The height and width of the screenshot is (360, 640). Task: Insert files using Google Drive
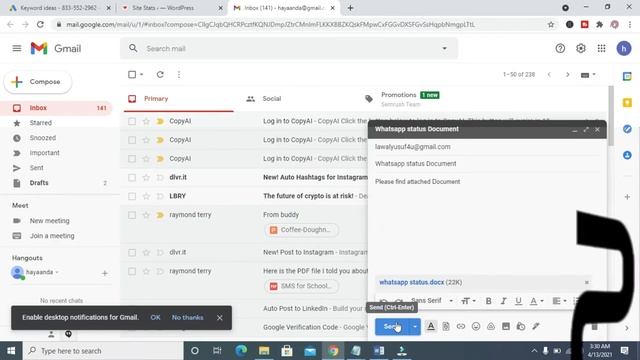(491, 326)
